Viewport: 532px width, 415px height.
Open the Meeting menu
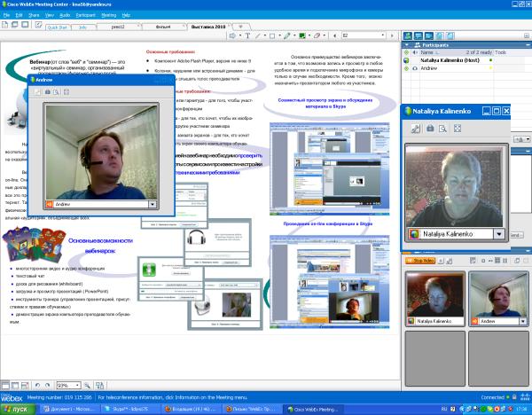[x=108, y=15]
